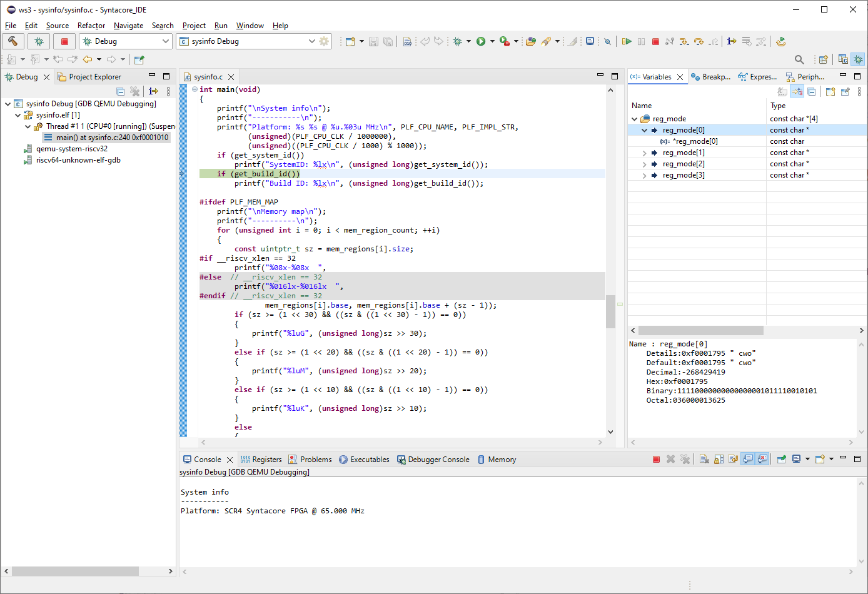The height and width of the screenshot is (594, 868).
Task: Click the Variables view horizontal scrollbar
Action: [x=700, y=330]
